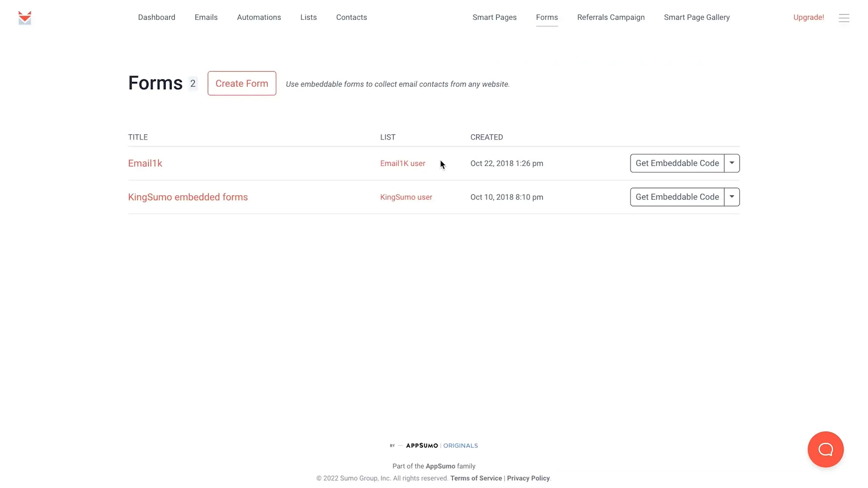
Task: Open KingSumo embedded forms title link
Action: click(x=188, y=197)
